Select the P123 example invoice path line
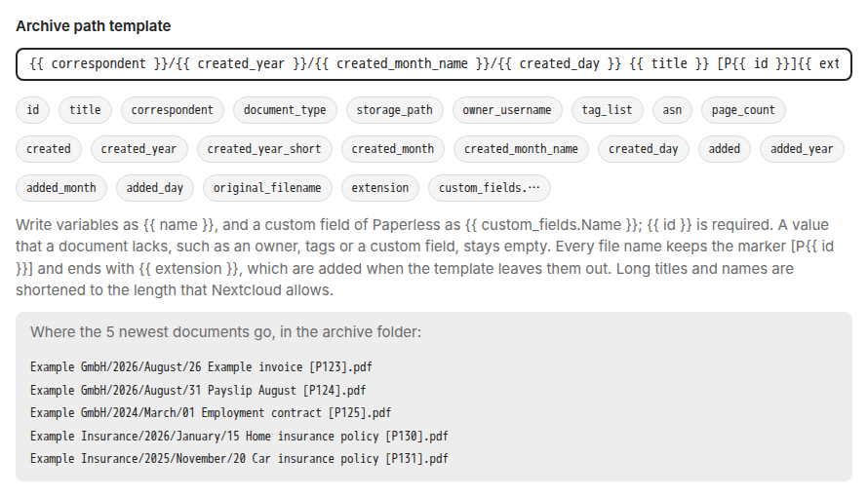The height and width of the screenshot is (496, 868). tap(202, 367)
